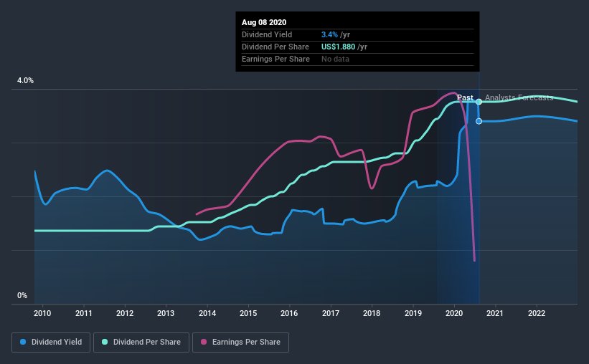This screenshot has width=589, height=364.
Task: Click the 2020 x-axis year label
Action: (x=454, y=313)
